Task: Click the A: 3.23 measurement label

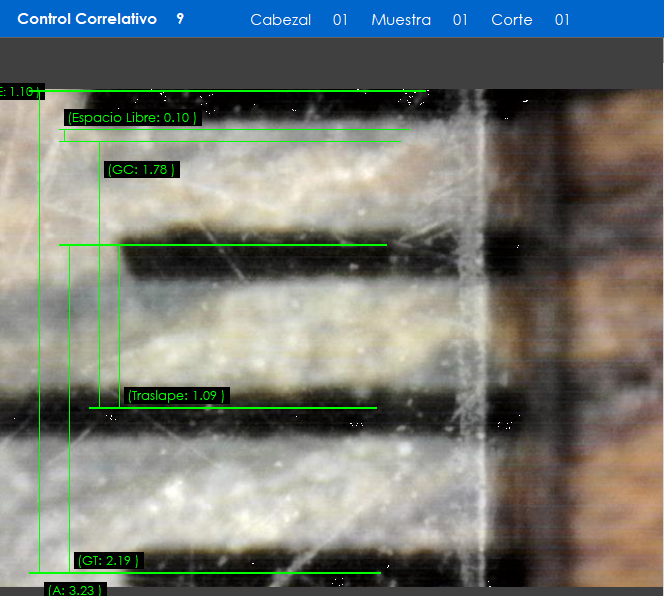Action: 75,590
